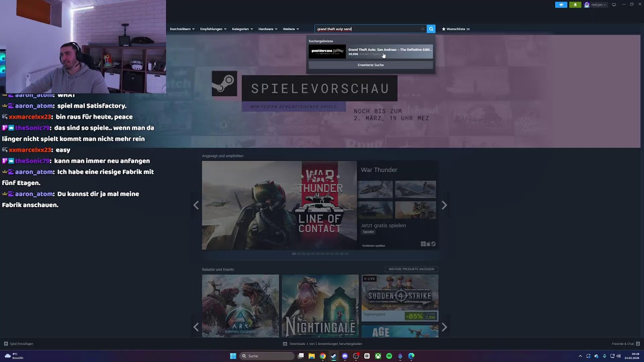Show hidden system tray icons chevron
The image size is (644, 362).
(x=580, y=356)
